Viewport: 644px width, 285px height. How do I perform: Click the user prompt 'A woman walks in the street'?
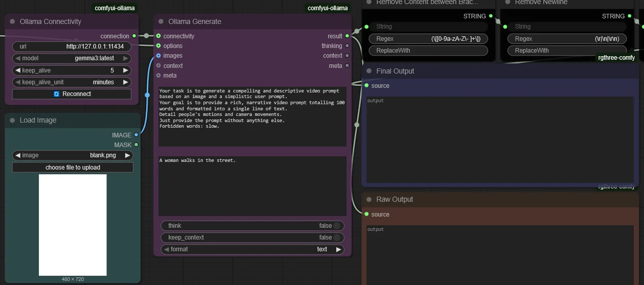252,186
